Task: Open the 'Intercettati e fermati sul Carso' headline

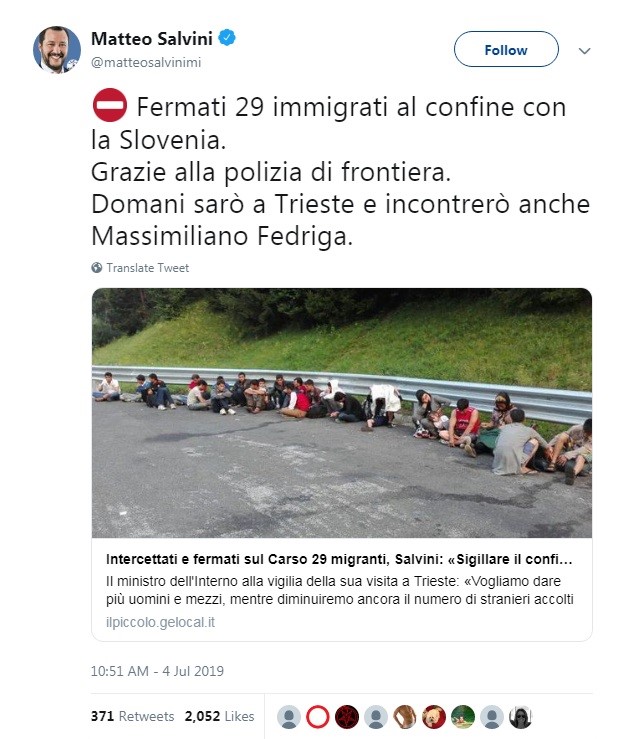Action: click(x=339, y=559)
